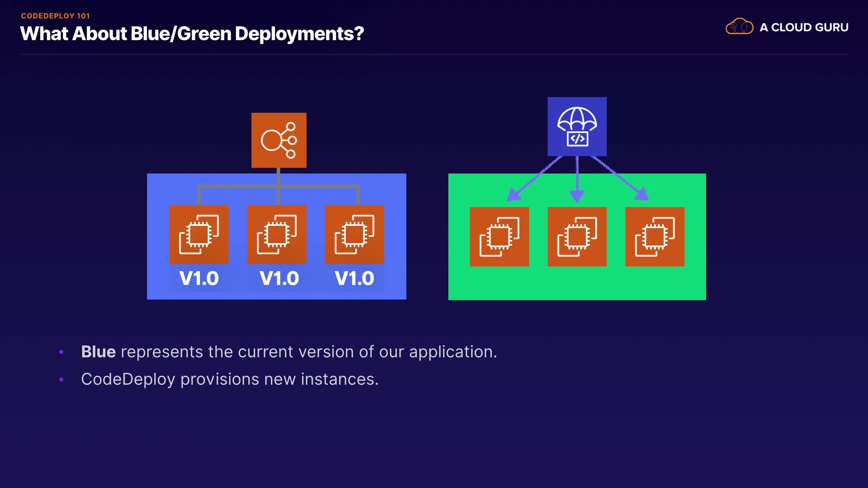Click the load balancer icon above blue box
The width and height of the screenshot is (868, 488).
coord(278,140)
